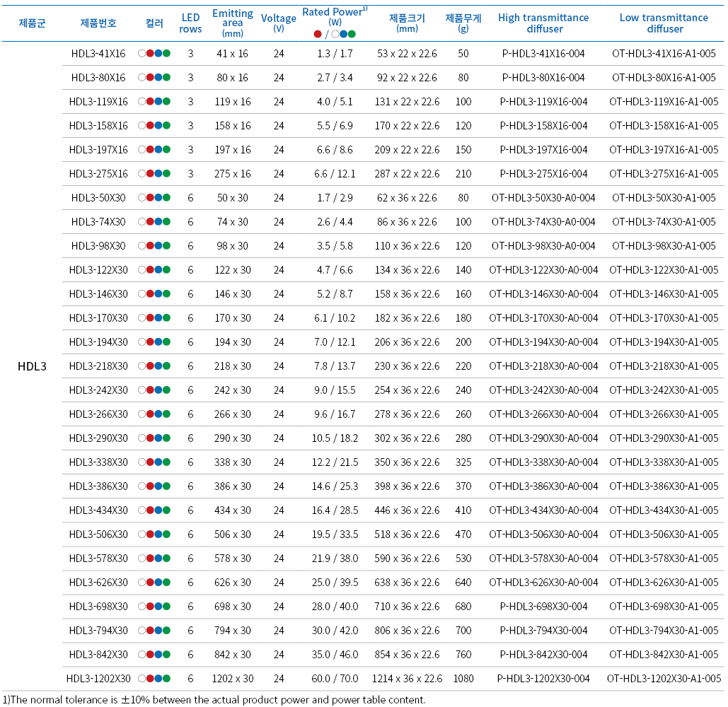Click the Voltage column header
Viewport: 728px width, 707px height.
click(x=279, y=22)
